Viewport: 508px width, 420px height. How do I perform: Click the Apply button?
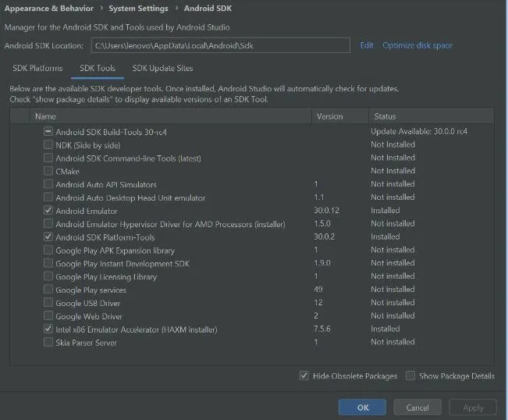click(473, 408)
